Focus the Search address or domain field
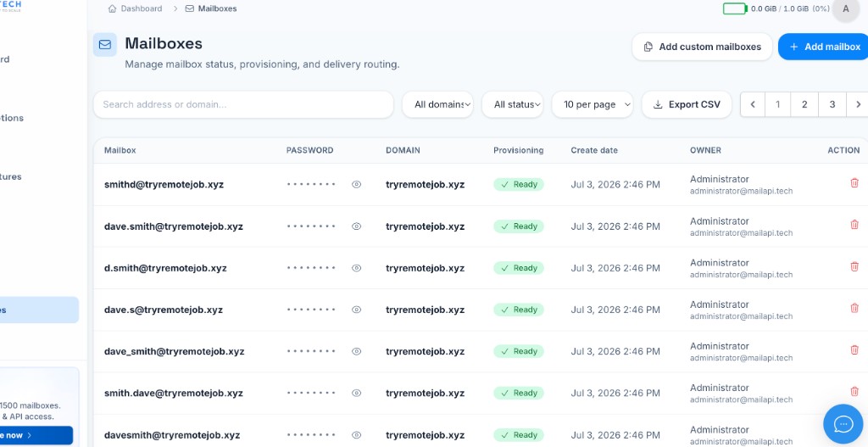Viewport: 868px width, 447px height. 243,104
